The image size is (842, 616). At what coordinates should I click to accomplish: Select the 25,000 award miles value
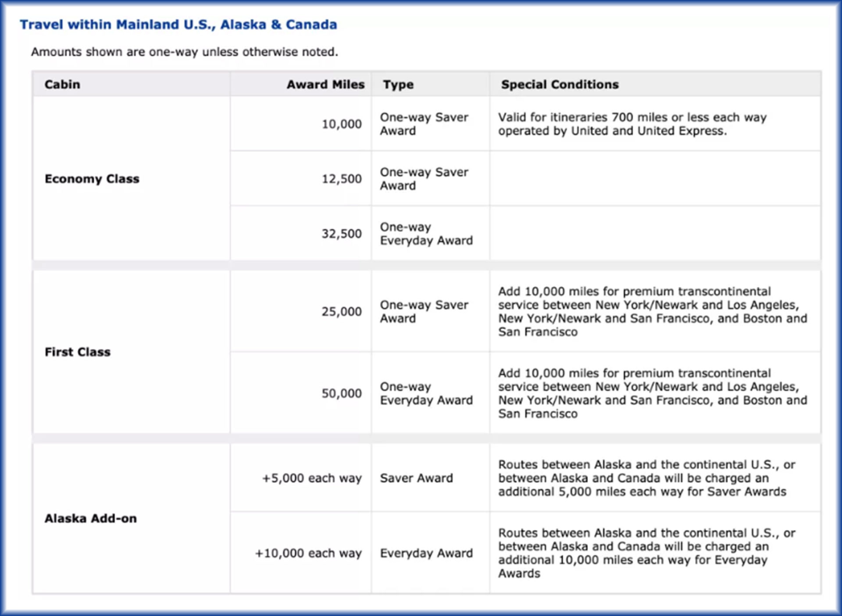pyautogui.click(x=341, y=311)
